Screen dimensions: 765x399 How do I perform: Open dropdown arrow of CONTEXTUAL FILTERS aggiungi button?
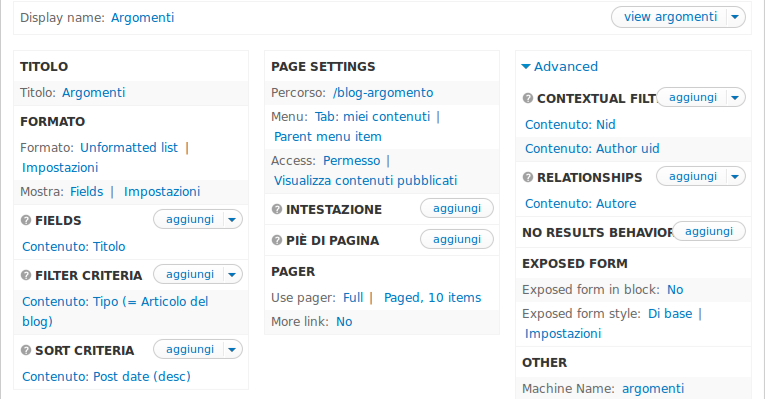click(735, 98)
